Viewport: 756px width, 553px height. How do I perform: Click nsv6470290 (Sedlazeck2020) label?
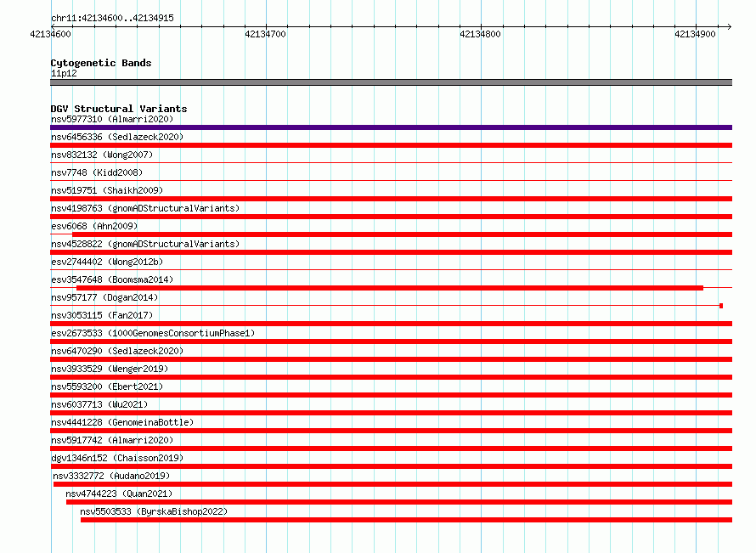(117, 351)
